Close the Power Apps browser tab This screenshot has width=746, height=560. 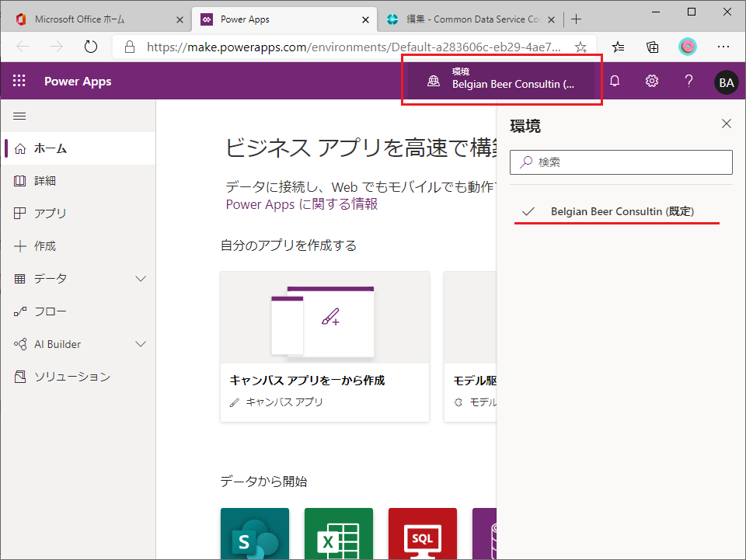365,19
